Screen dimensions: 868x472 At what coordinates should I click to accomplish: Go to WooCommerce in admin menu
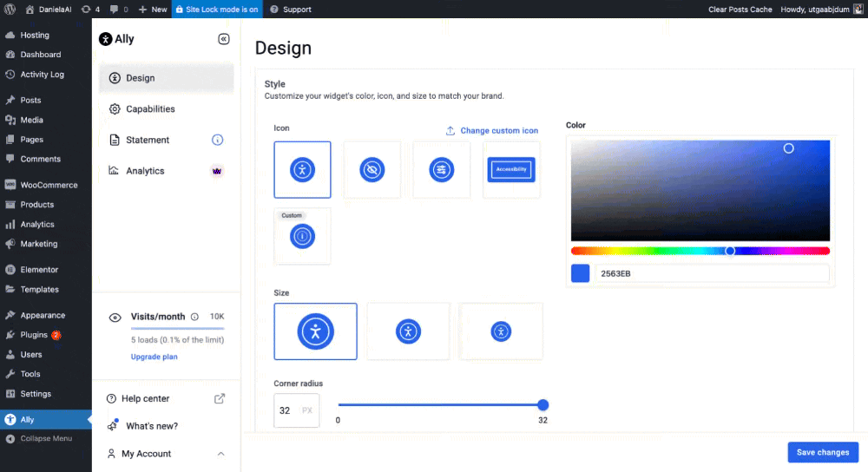click(49, 185)
